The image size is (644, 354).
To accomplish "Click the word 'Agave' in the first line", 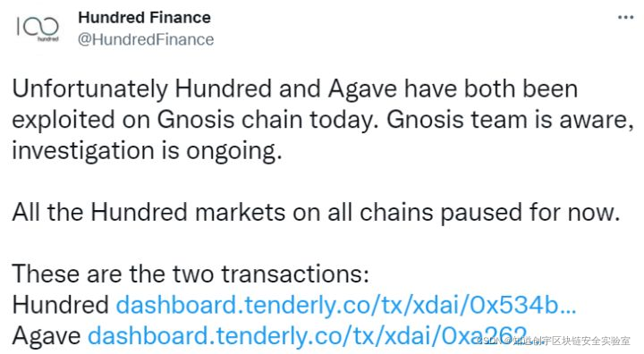I will click(x=362, y=90).
